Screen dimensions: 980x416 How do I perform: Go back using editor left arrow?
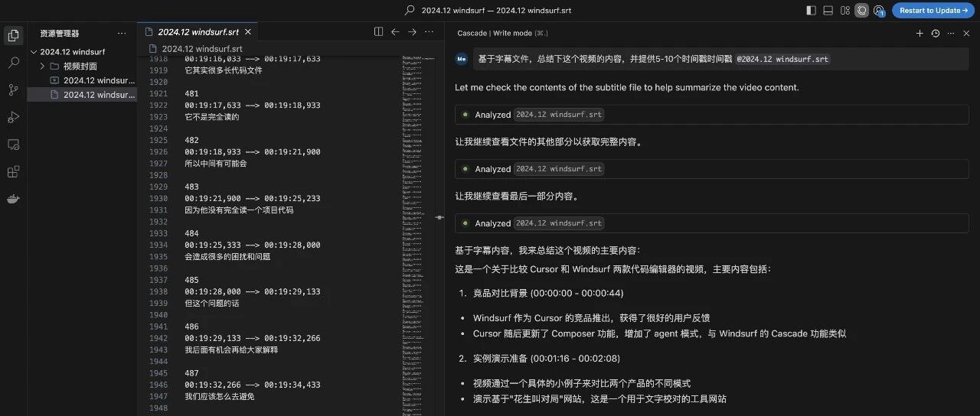395,32
